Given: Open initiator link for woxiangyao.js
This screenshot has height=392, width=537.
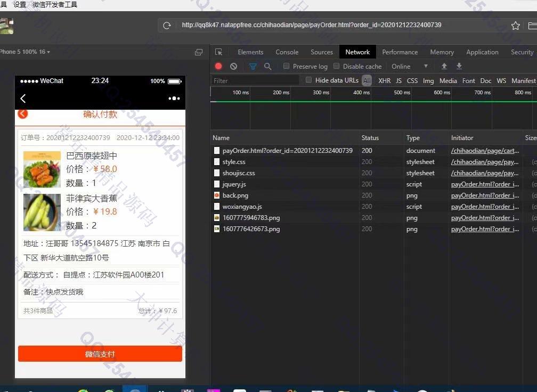Looking at the screenshot, I should (x=485, y=207).
